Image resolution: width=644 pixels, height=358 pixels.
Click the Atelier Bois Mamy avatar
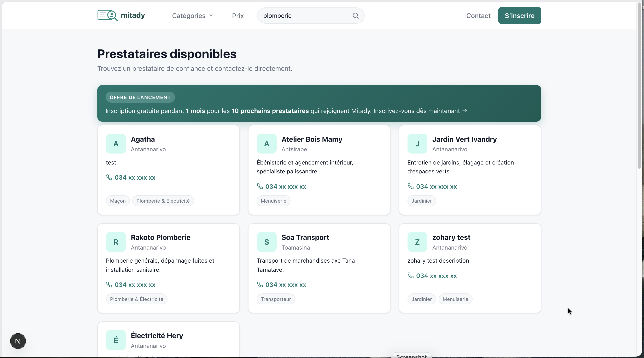267,144
